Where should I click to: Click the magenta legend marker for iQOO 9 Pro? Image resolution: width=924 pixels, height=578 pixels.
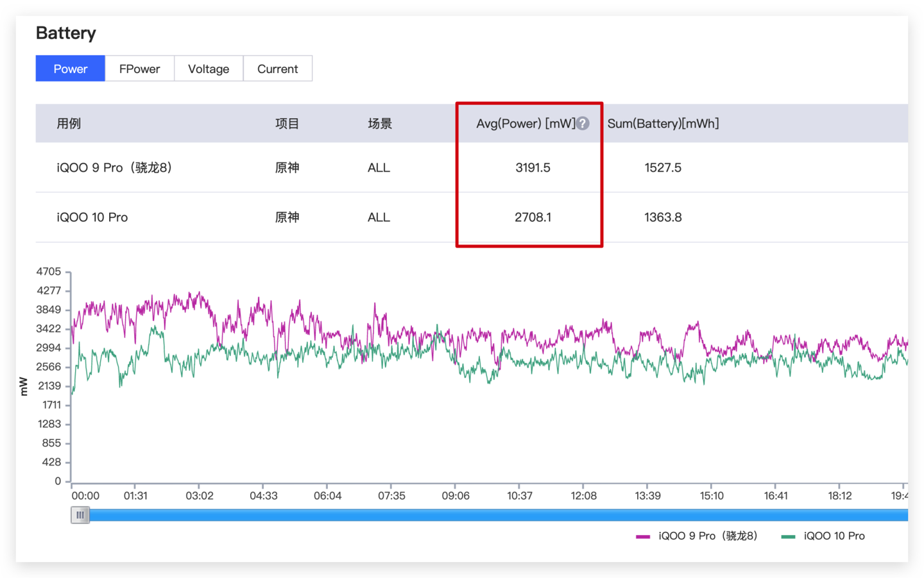tap(642, 536)
